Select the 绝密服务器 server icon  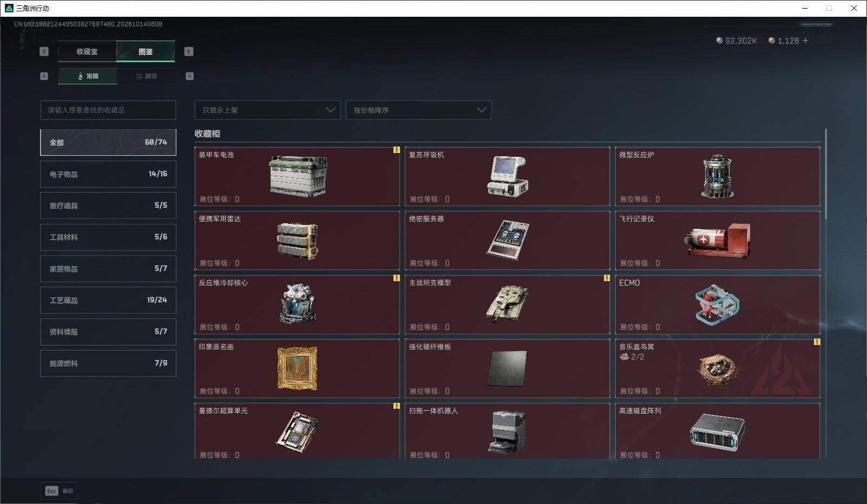507,240
